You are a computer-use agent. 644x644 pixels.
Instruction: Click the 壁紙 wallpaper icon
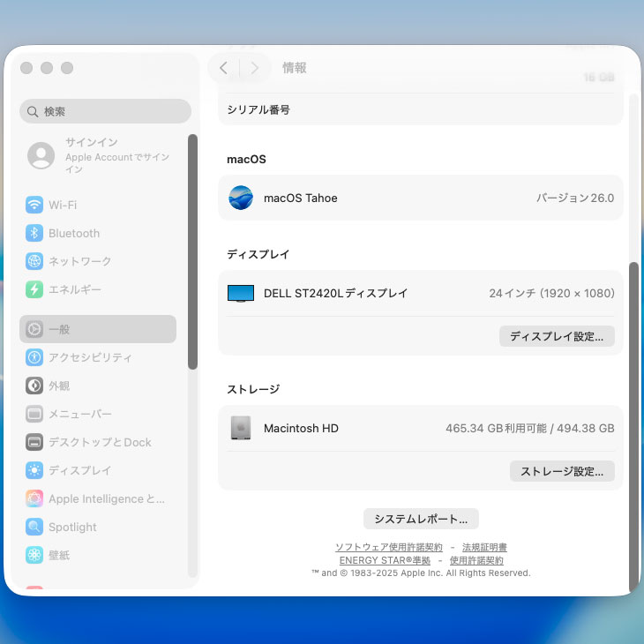34,555
